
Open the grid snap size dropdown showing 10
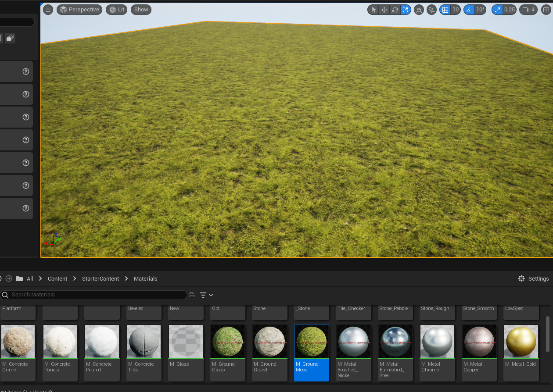pyautogui.click(x=456, y=10)
